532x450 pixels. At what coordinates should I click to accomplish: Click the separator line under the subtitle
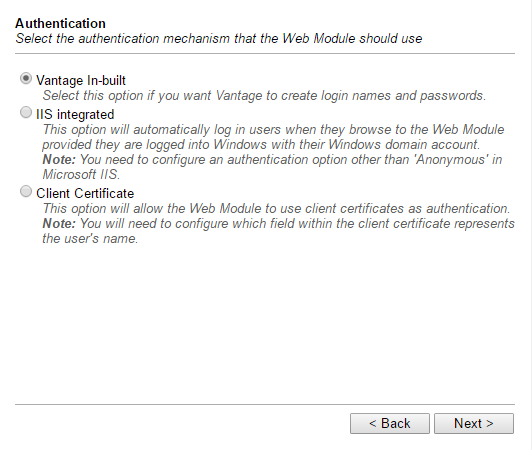click(x=265, y=53)
